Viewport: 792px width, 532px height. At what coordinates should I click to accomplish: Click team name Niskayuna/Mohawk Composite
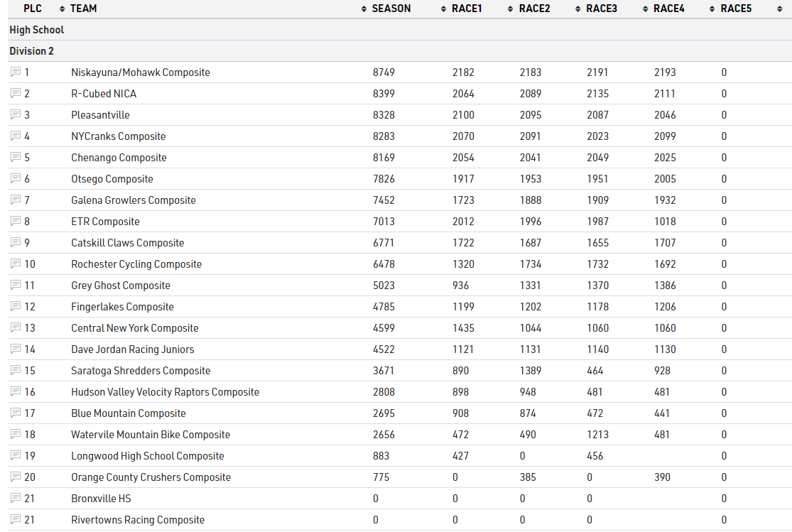[x=141, y=72]
